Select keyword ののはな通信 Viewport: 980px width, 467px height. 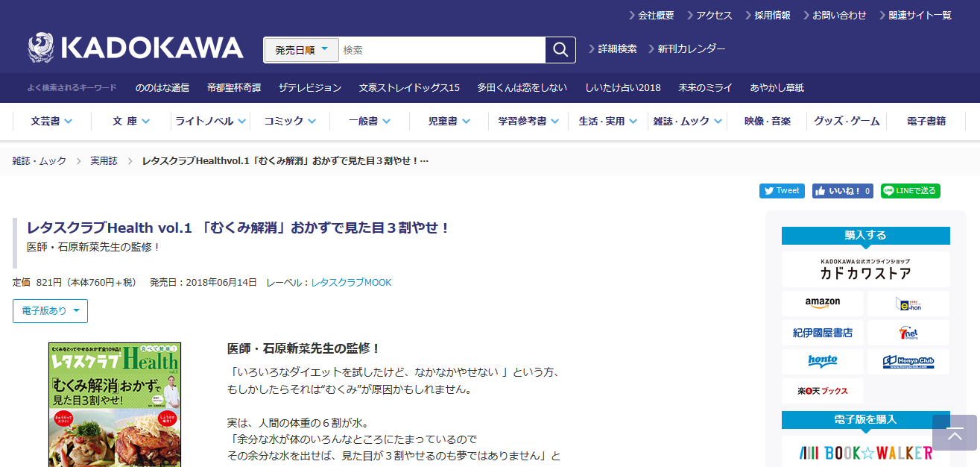click(x=162, y=88)
